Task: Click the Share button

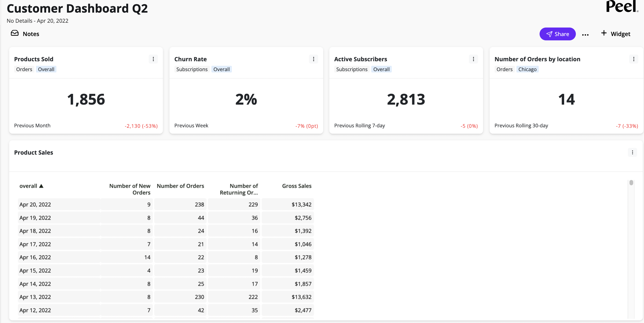Action: pyautogui.click(x=557, y=34)
